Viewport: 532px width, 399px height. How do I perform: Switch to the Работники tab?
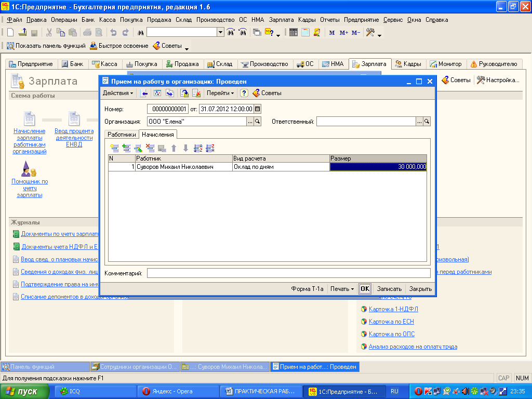coord(122,135)
